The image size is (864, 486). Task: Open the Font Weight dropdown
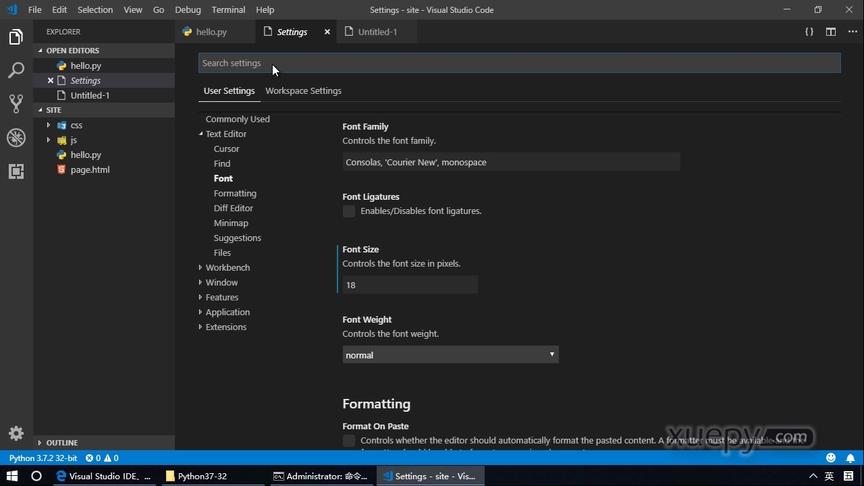point(450,355)
